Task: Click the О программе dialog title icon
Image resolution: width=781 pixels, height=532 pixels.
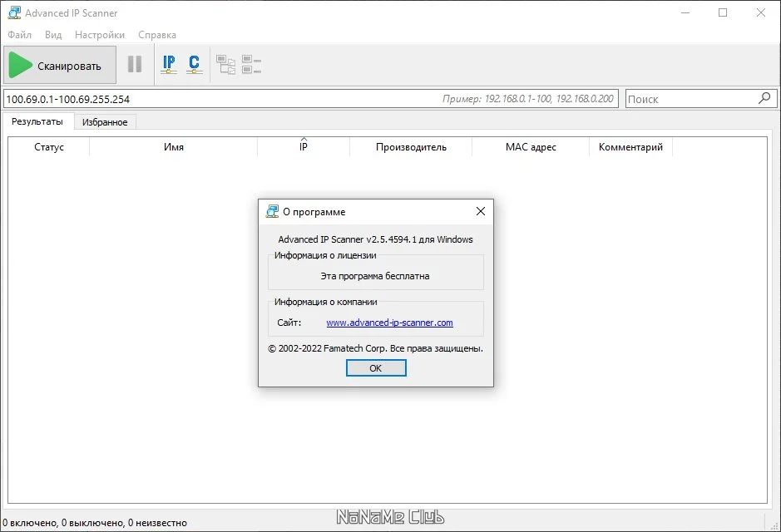Action: (x=272, y=211)
